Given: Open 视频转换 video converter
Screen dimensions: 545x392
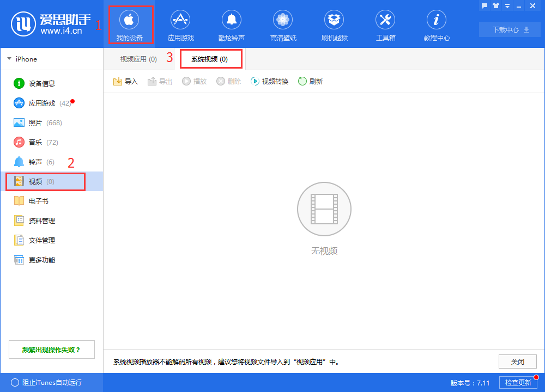Looking at the screenshot, I should pyautogui.click(x=269, y=81).
